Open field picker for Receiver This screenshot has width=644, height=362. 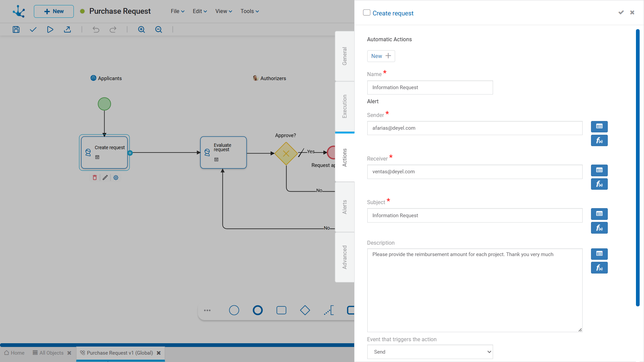599,170
